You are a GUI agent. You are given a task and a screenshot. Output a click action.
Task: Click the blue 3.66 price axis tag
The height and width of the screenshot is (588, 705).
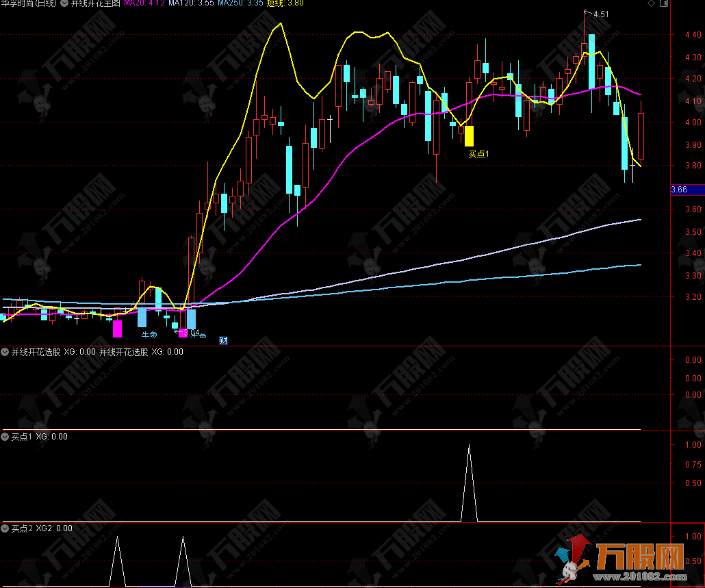pyautogui.click(x=687, y=190)
